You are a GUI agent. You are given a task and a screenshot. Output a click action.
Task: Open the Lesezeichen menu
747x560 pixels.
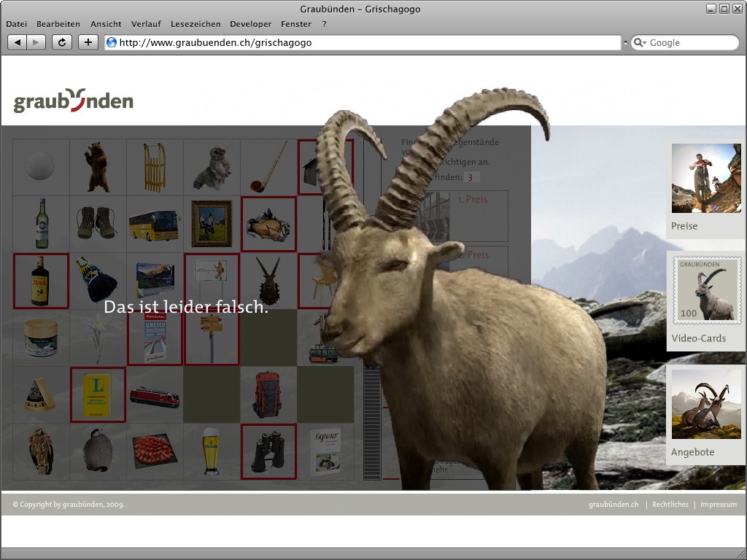pyautogui.click(x=196, y=24)
